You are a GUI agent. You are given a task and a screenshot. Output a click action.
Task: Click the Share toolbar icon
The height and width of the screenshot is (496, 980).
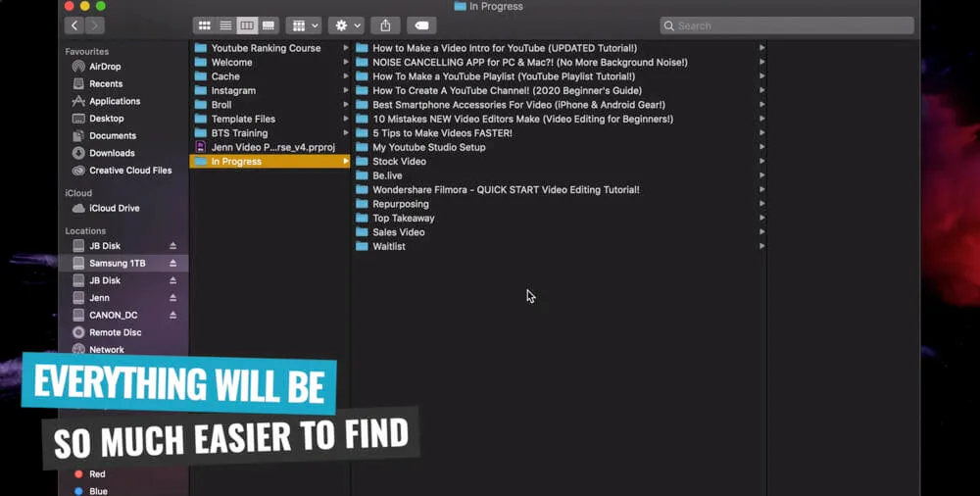point(385,25)
